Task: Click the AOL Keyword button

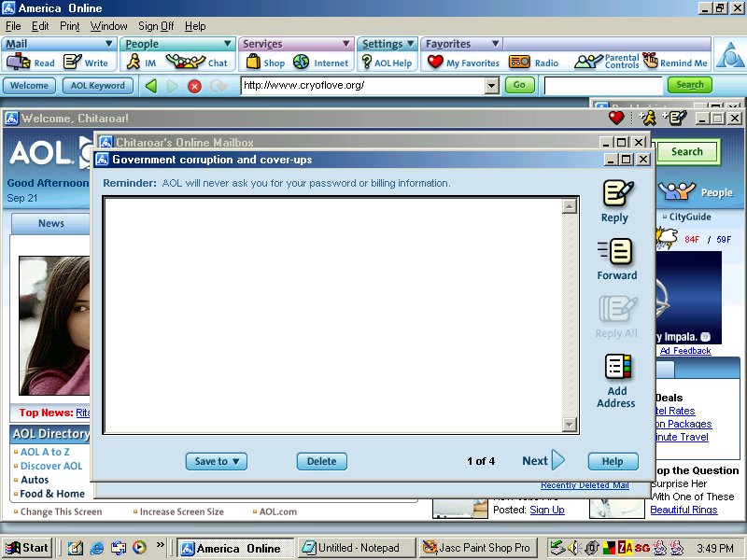Action: pos(98,86)
